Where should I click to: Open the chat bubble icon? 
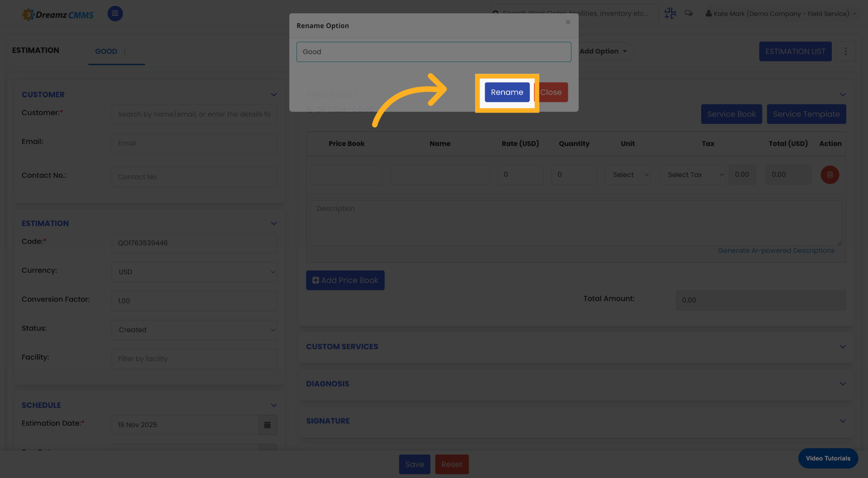point(689,13)
